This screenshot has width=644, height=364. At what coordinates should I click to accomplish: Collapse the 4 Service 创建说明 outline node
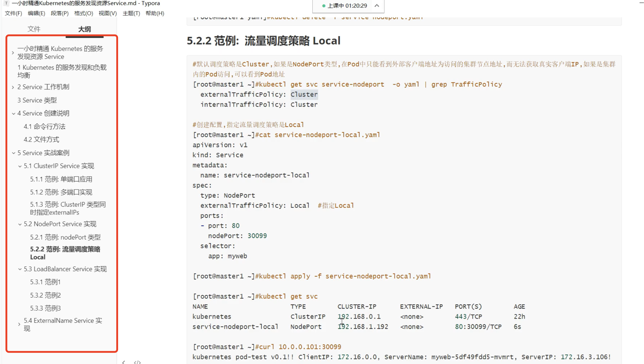pos(13,114)
